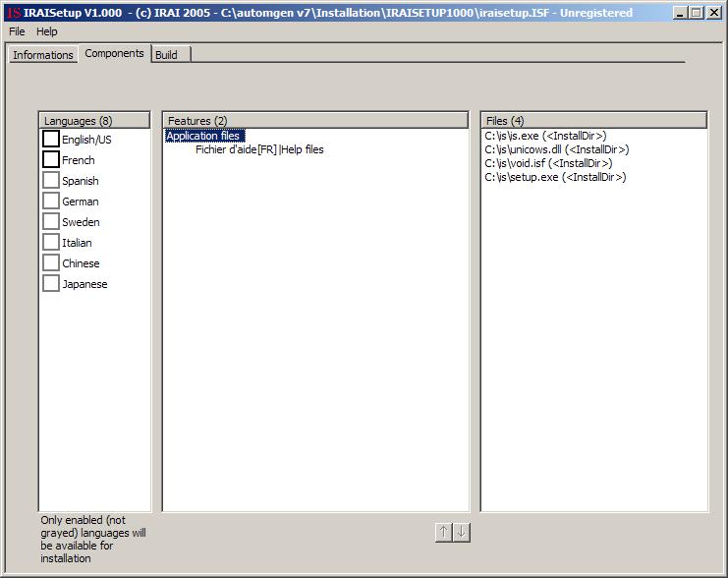Open the Help menu

coord(47,31)
